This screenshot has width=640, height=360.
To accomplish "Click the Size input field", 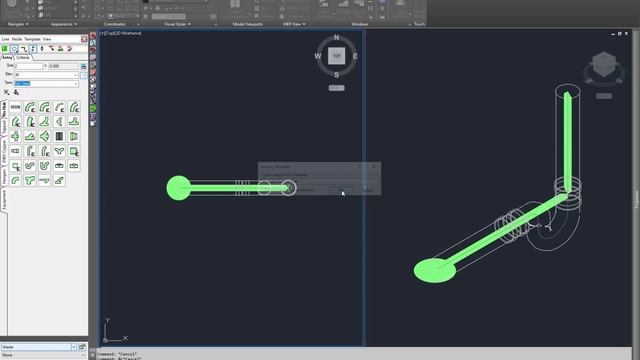I will click(29, 66).
